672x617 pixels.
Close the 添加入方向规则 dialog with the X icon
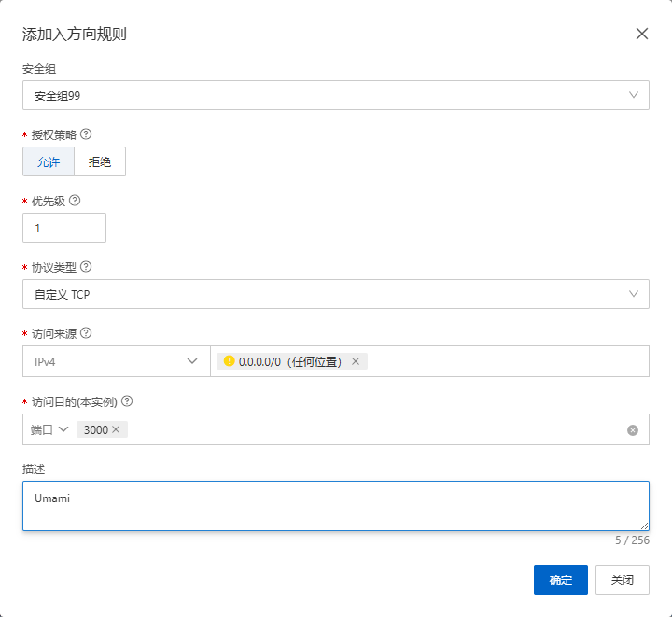(641, 34)
